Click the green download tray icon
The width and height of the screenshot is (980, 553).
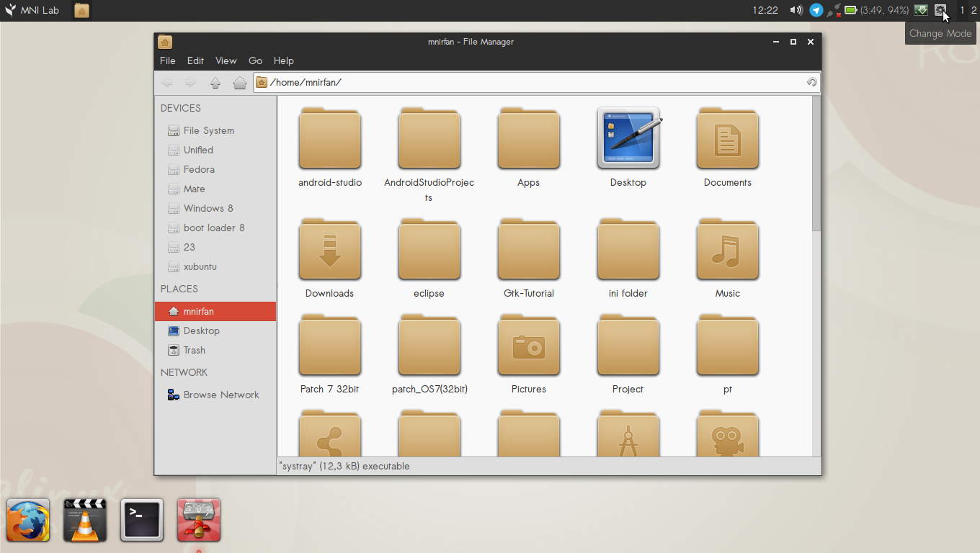[x=921, y=10]
